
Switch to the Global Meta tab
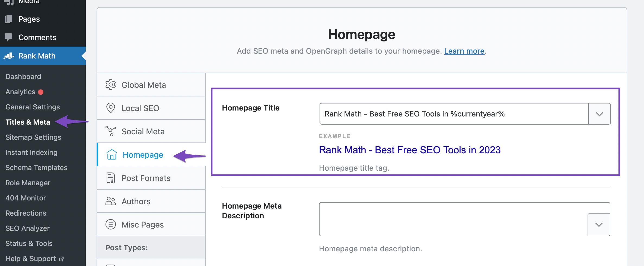point(151,85)
